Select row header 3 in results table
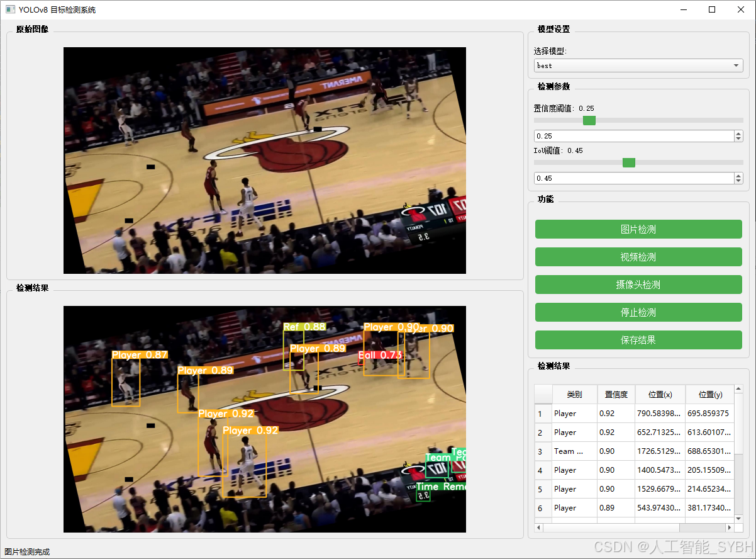 click(x=543, y=451)
